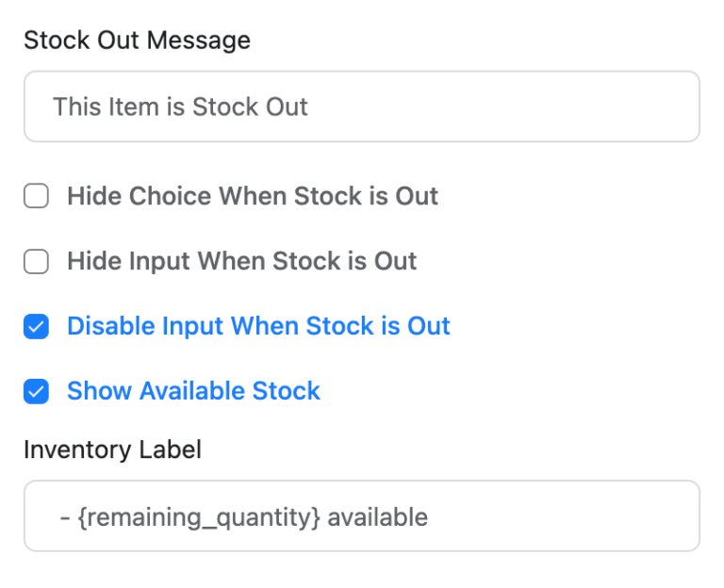Check the Hide Choice When Stock is Out checkbox
The image size is (724, 588).
click(36, 197)
